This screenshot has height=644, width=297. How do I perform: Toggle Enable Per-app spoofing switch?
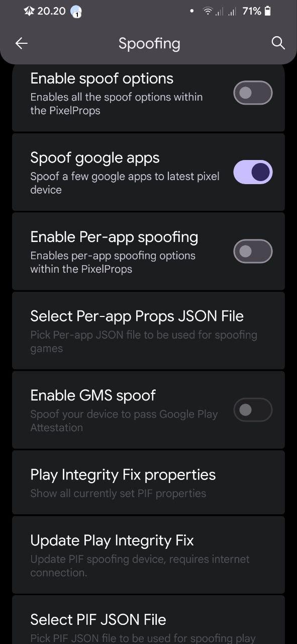point(253,252)
